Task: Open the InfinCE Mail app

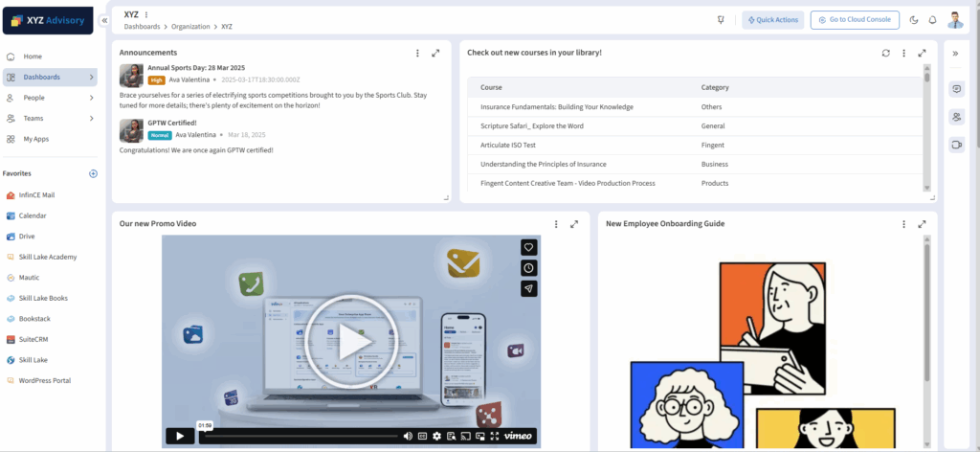Action: coord(36,194)
